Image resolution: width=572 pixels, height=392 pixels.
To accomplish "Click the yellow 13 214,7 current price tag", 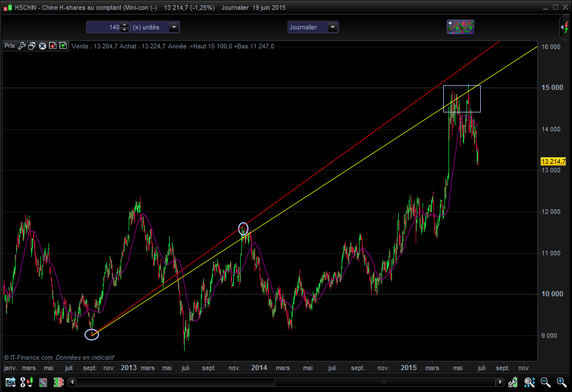I will click(553, 161).
